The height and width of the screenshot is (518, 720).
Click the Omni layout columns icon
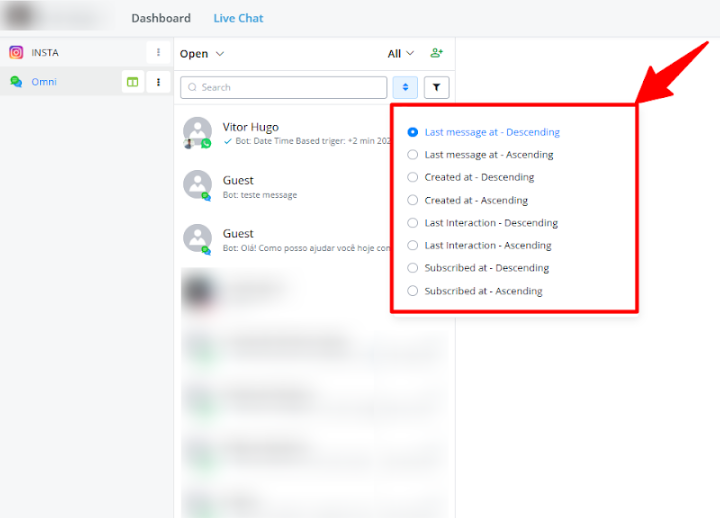point(132,82)
